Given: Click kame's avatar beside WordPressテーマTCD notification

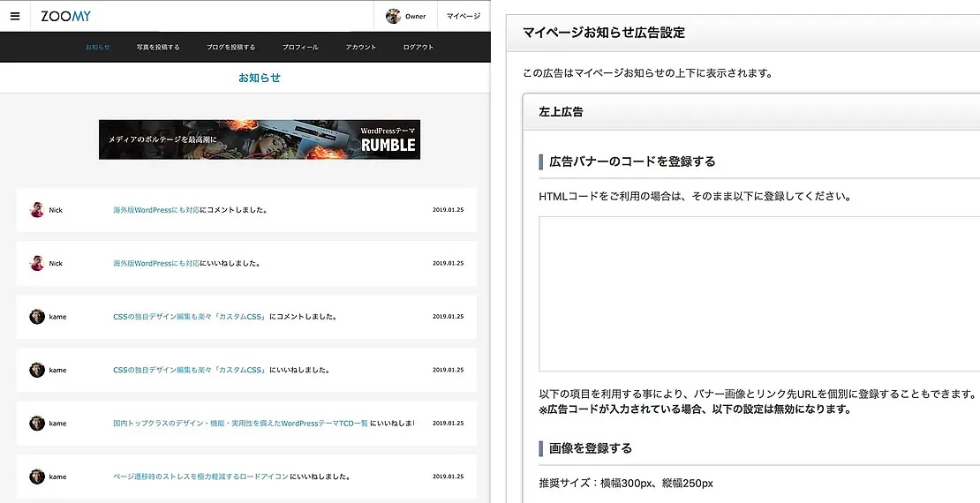Looking at the screenshot, I should pos(37,423).
